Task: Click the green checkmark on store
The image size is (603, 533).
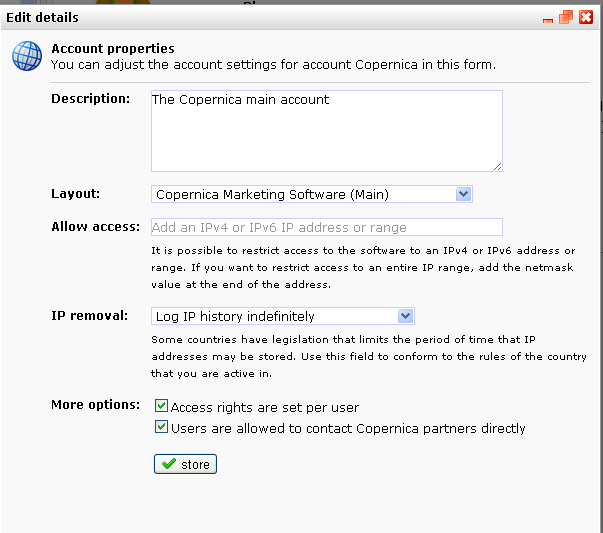Action: coord(168,464)
